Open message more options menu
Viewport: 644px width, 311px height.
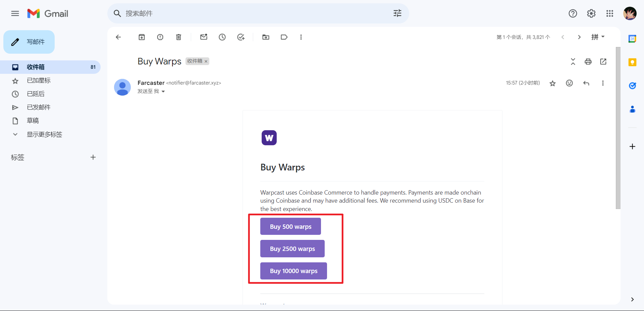tap(603, 83)
